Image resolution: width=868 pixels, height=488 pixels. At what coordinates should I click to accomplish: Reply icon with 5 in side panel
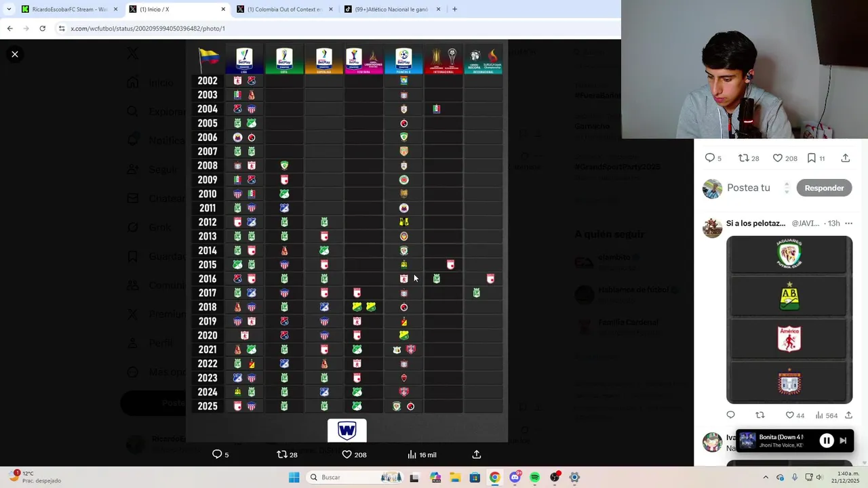713,158
